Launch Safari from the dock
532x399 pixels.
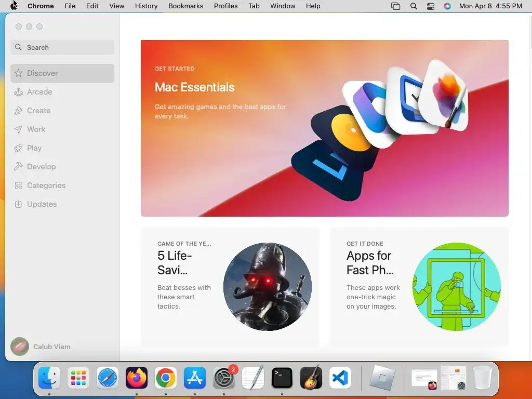pyautogui.click(x=108, y=378)
